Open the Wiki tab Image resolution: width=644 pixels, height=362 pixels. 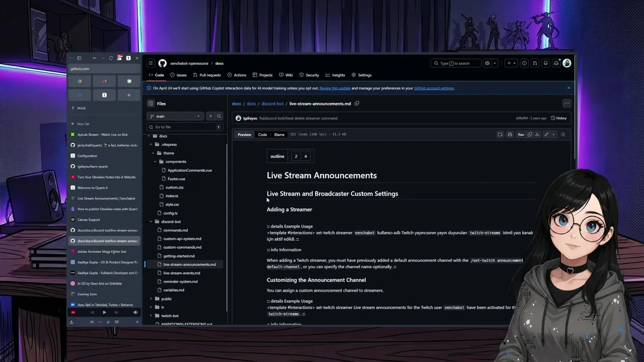click(x=286, y=75)
